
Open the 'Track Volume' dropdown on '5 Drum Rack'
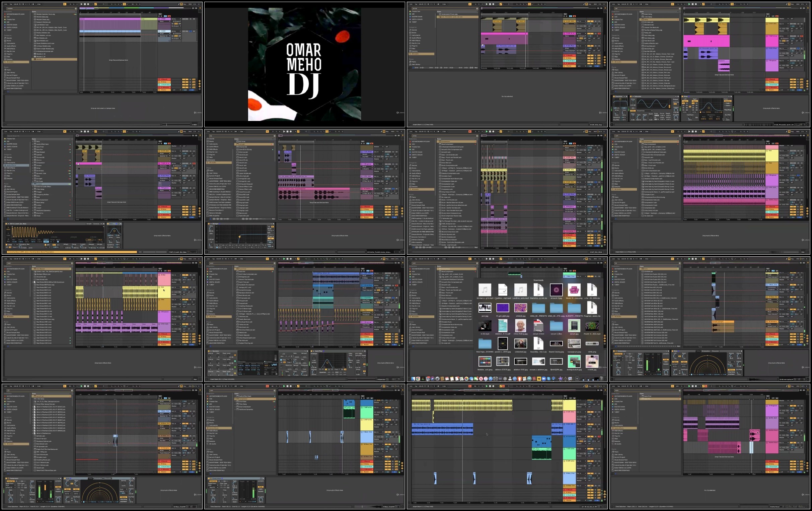click(x=367, y=290)
